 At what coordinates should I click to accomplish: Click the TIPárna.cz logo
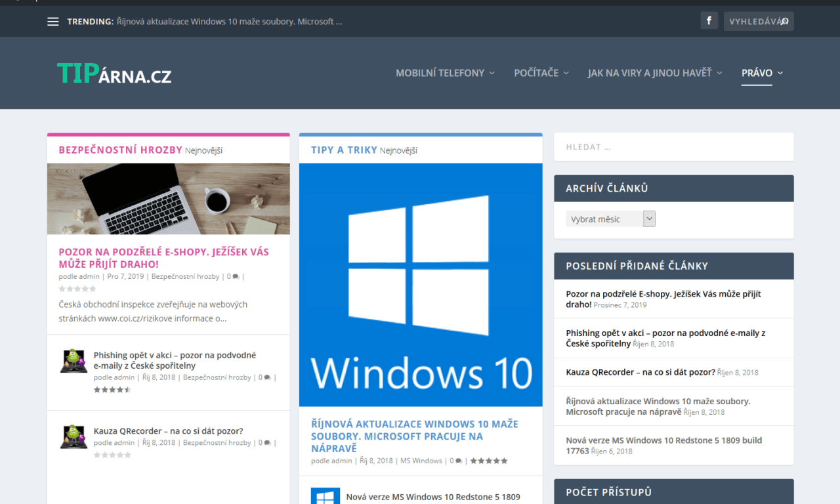tap(114, 74)
